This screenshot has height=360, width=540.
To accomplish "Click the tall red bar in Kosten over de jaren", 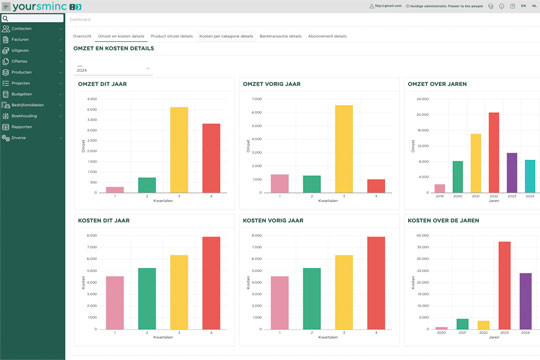I will coord(505,286).
